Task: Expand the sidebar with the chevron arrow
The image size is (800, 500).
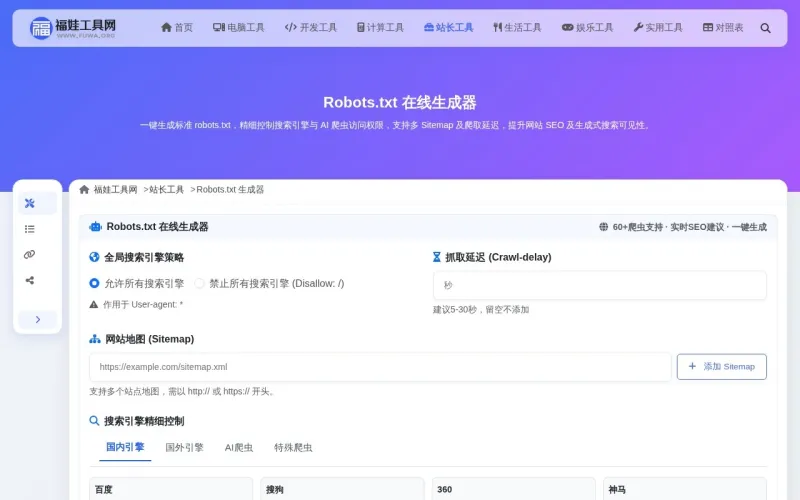Action: coord(38,319)
